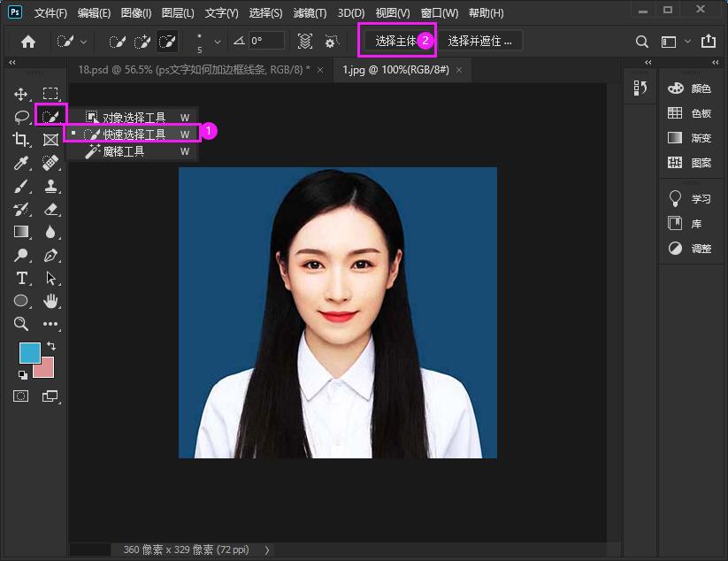The width and height of the screenshot is (728, 561).
Task: Select the Crop tool
Action: click(x=21, y=139)
